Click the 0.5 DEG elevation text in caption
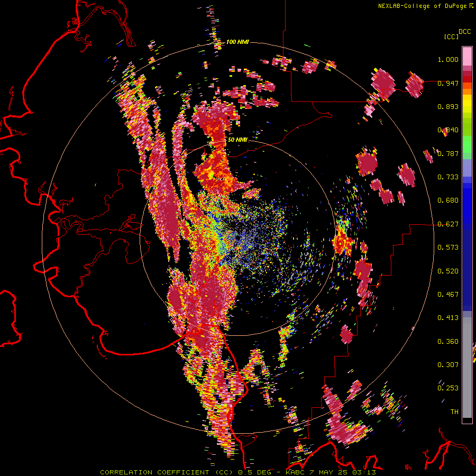This screenshot has width=476, height=476. tap(256, 472)
